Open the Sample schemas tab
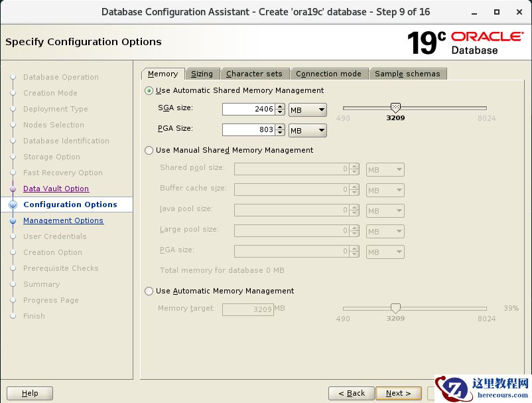Screen dimensions: 532x403 (x=407, y=74)
